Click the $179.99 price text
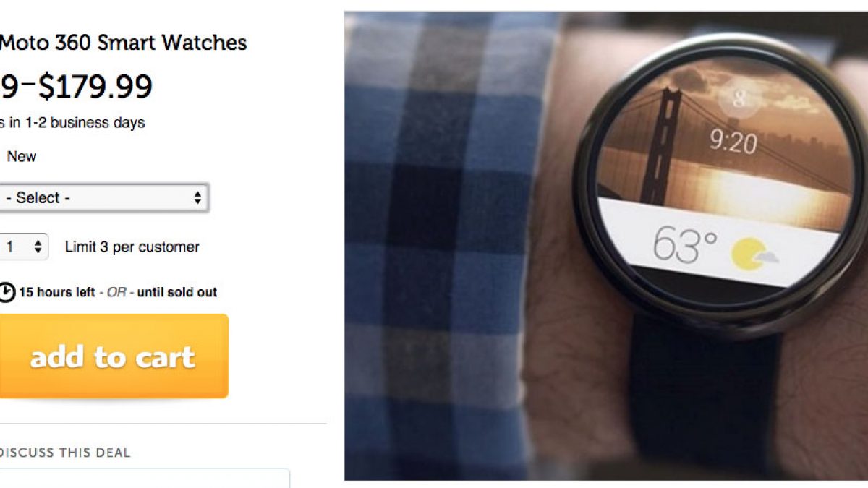868x488 pixels. pos(95,87)
